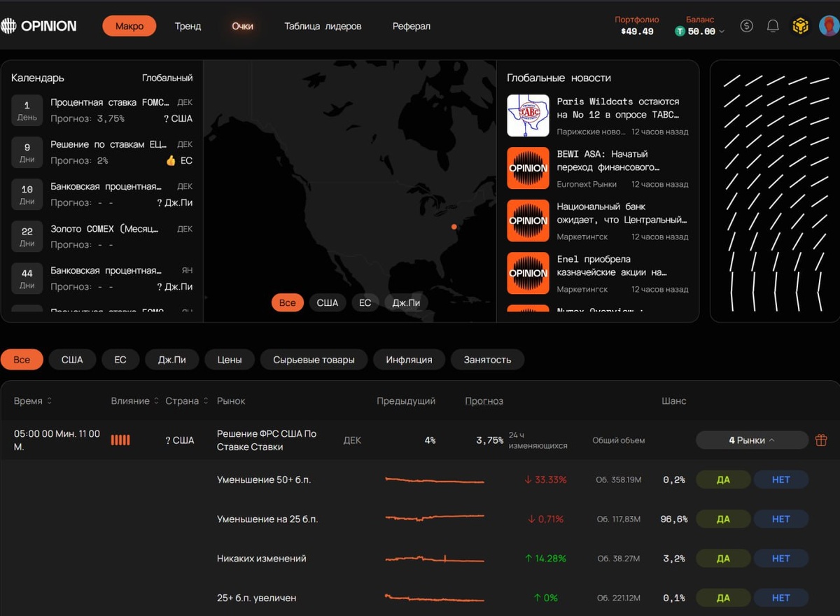The width and height of the screenshot is (840, 616).
Task: Open the notifications bell
Action: pyautogui.click(x=773, y=26)
